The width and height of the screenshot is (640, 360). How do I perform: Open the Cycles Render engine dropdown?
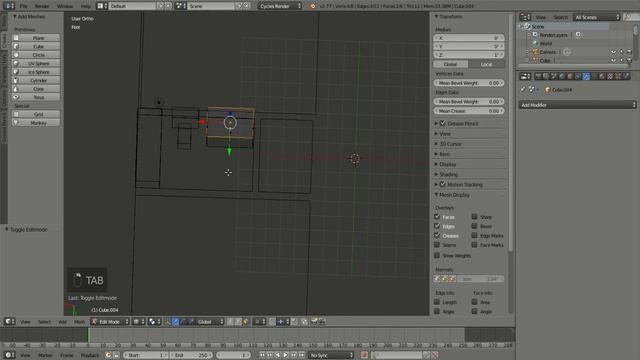[x=280, y=6]
